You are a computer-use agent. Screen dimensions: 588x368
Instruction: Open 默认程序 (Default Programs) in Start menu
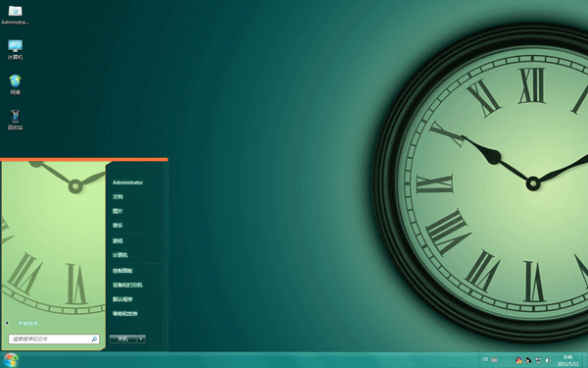tap(122, 299)
